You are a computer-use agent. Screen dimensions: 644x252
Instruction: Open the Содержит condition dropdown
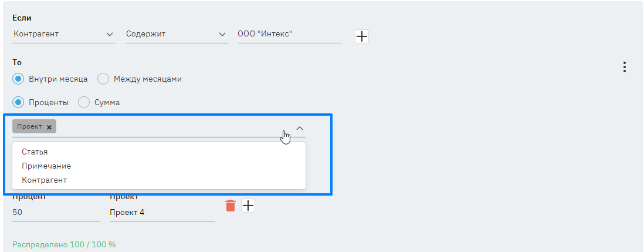click(x=177, y=34)
